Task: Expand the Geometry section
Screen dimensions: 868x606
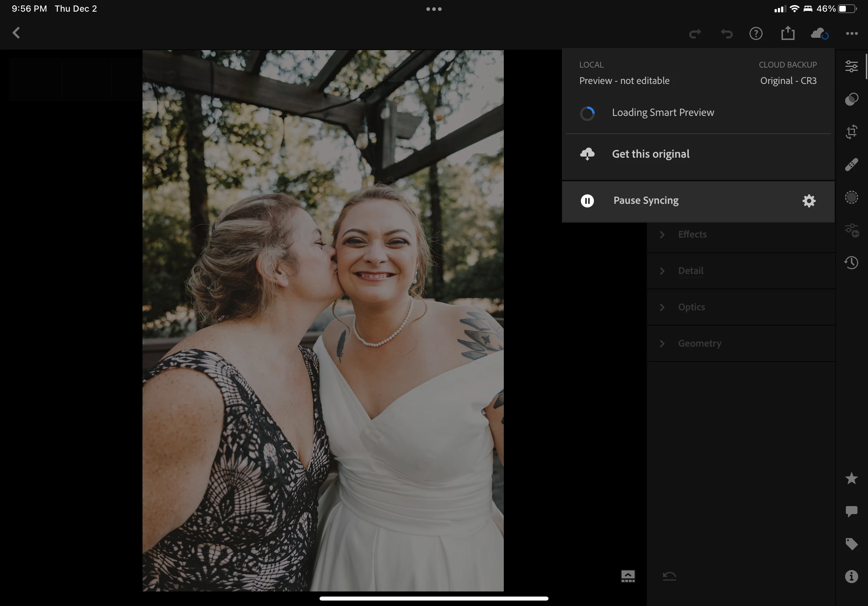Action: tap(699, 343)
